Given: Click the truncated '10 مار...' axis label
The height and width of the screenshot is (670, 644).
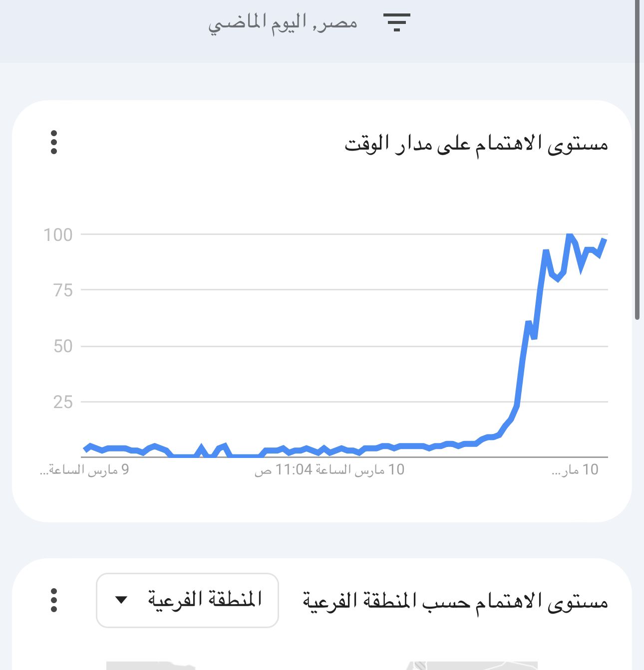Looking at the screenshot, I should click(575, 470).
